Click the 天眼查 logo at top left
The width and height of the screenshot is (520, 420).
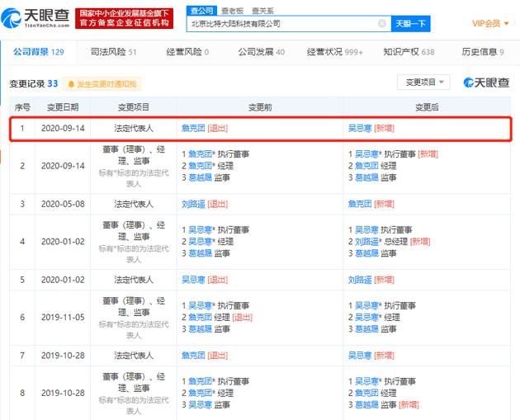pyautogui.click(x=37, y=18)
